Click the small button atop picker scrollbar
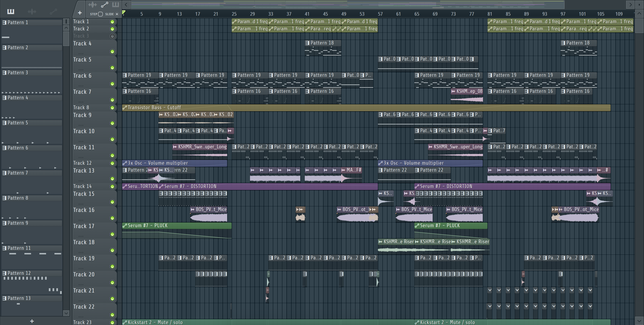 (66, 21)
